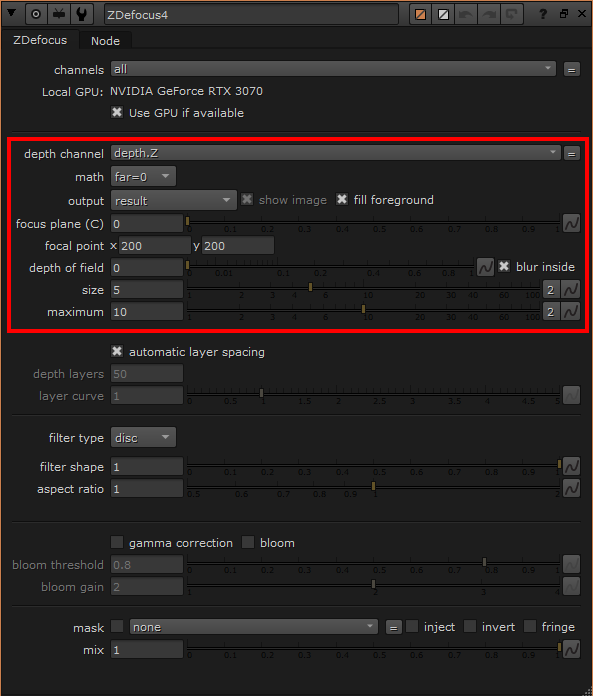Screen dimensions: 593x696
Task: Click animation curve icon beside size slider
Action: [570, 289]
